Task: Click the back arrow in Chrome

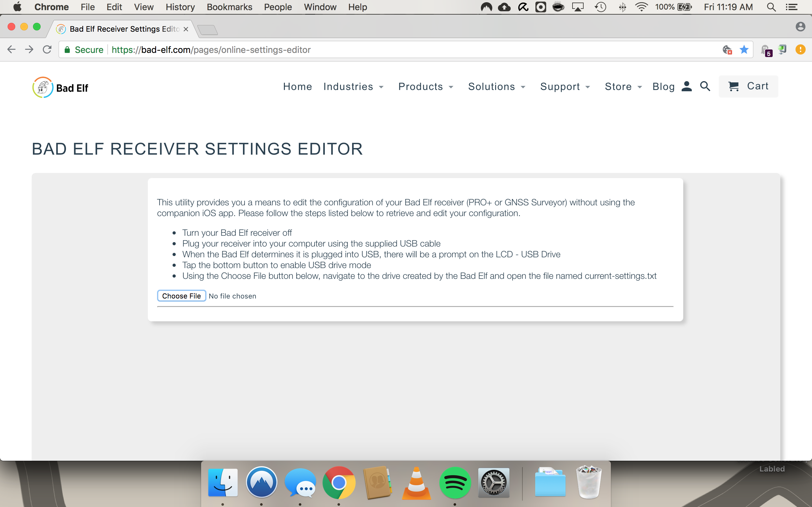Action: pyautogui.click(x=11, y=50)
